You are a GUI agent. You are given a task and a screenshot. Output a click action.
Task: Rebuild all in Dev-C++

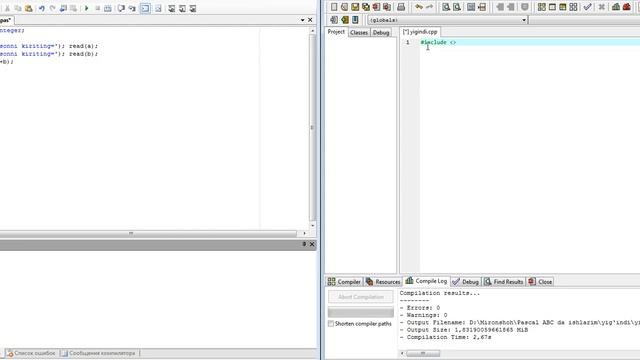point(573,7)
